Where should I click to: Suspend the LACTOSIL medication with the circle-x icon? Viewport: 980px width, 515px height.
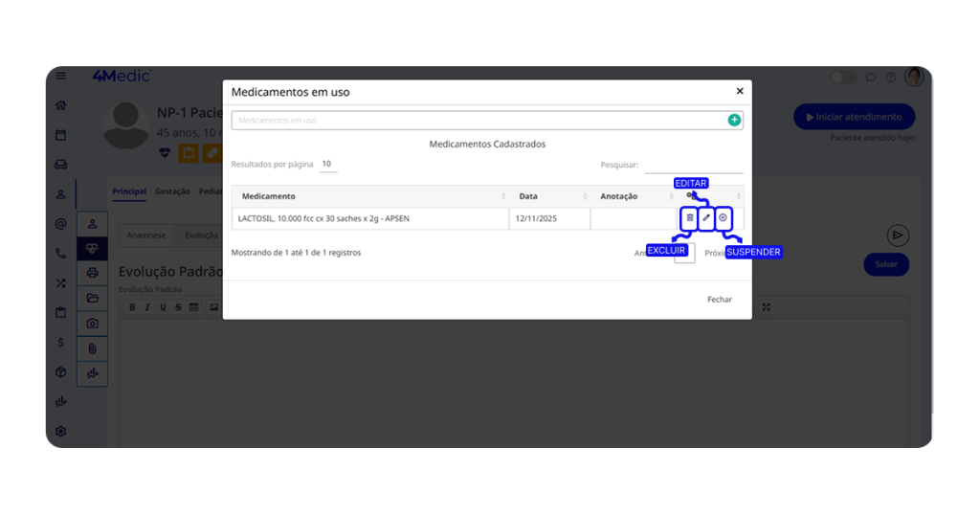724,218
